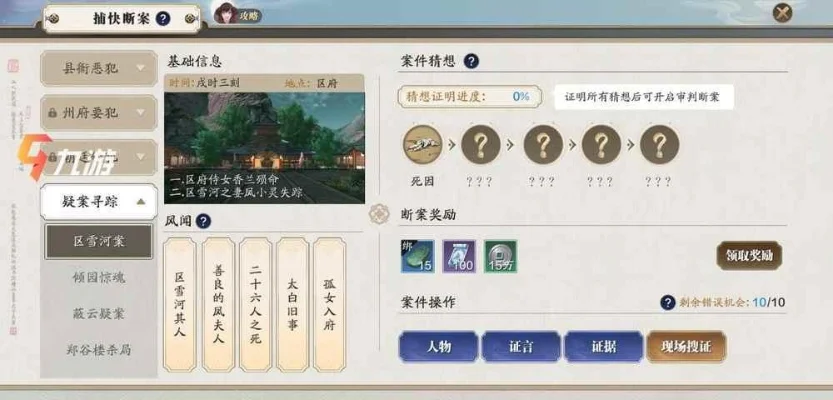Select the 蔽云疑案 case

(99, 313)
